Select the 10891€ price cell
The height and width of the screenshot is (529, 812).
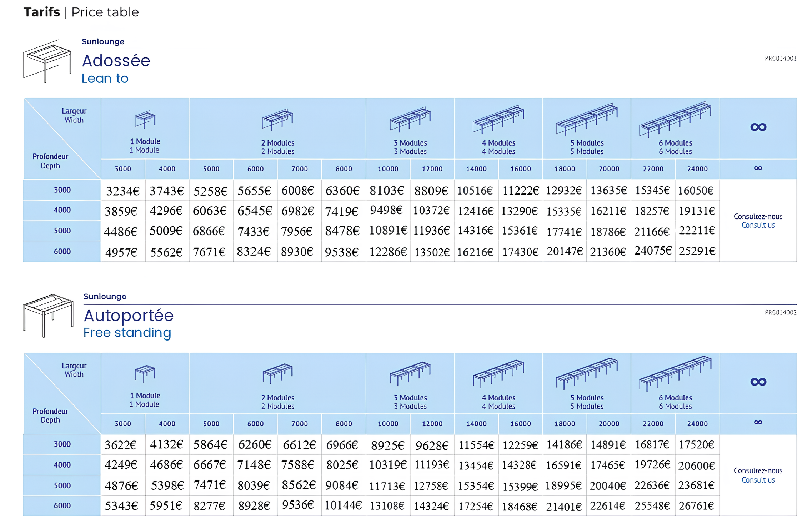pyautogui.click(x=388, y=231)
